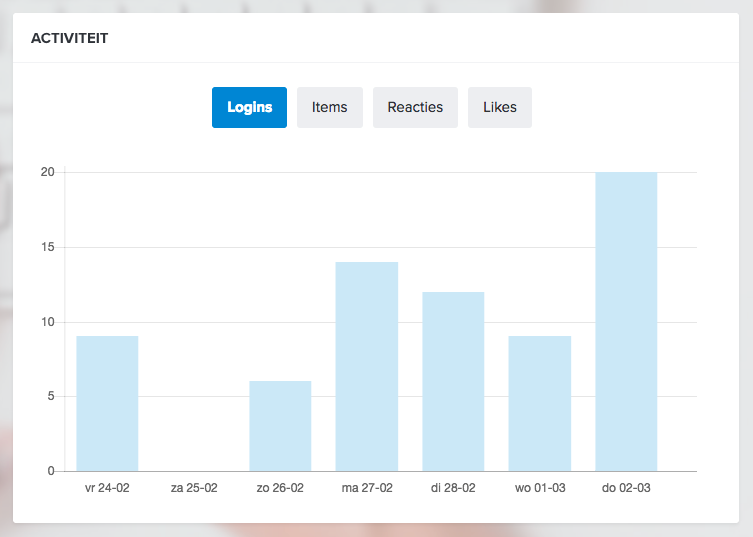Click the bar for ma 27-02
This screenshot has height=537, width=753.
pos(366,366)
